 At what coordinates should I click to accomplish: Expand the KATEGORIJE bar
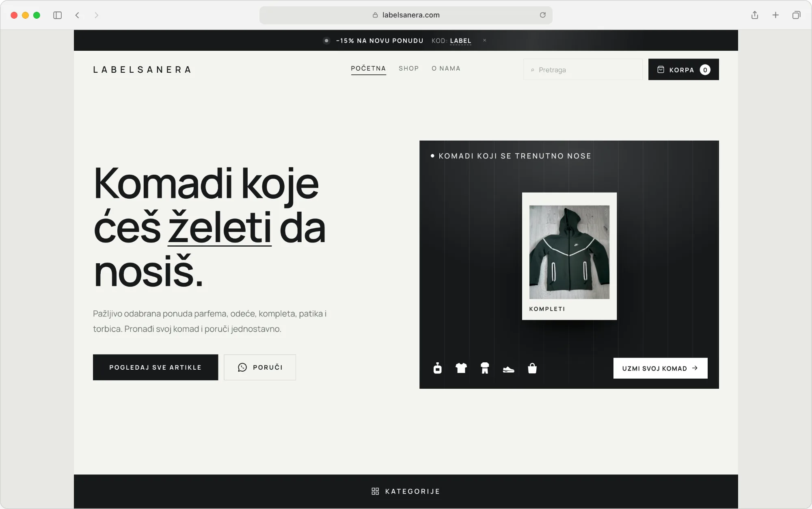coord(406,491)
